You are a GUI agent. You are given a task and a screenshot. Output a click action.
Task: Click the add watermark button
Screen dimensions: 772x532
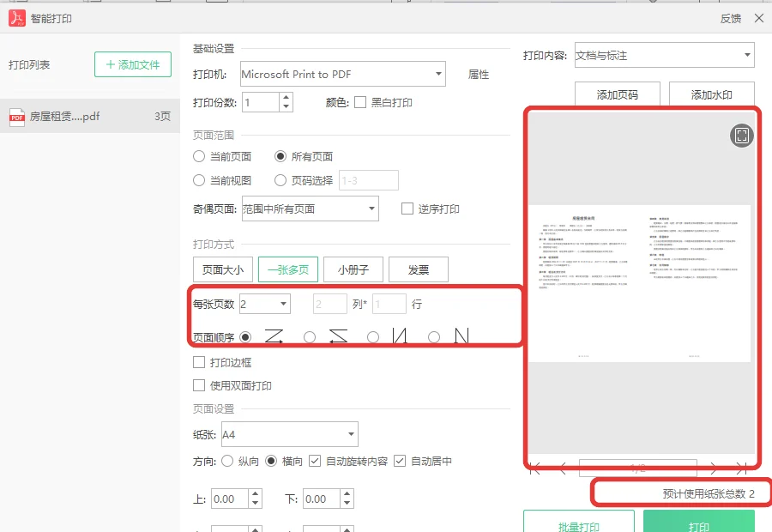point(711,94)
